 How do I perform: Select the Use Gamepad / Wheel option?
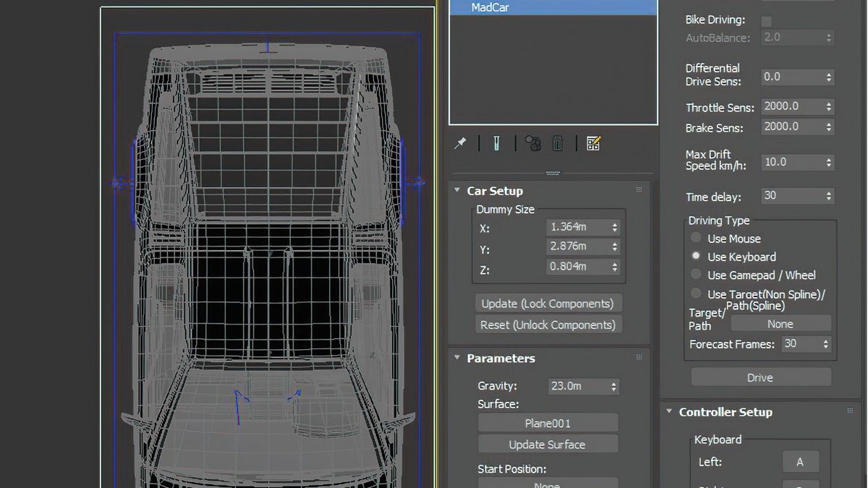point(695,274)
